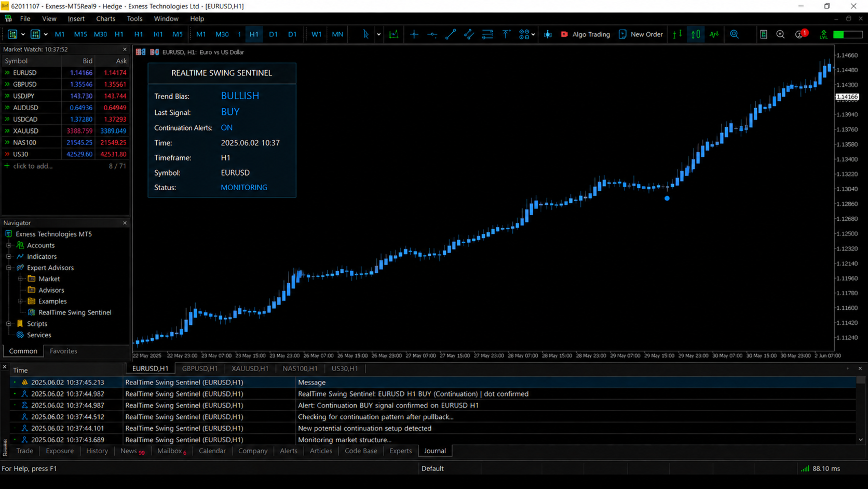Click the Journal vertical scrollbar down arrow
Image resolution: width=868 pixels, height=489 pixels.
(861, 440)
